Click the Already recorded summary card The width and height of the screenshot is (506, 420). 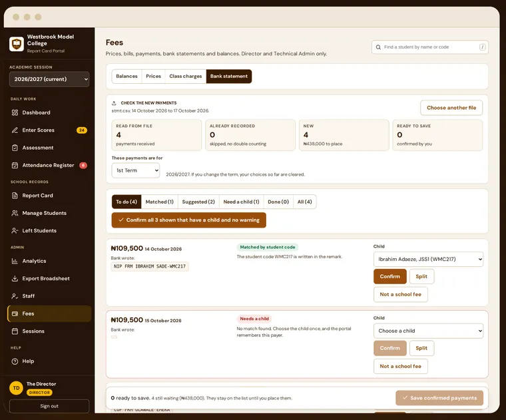[x=250, y=135]
